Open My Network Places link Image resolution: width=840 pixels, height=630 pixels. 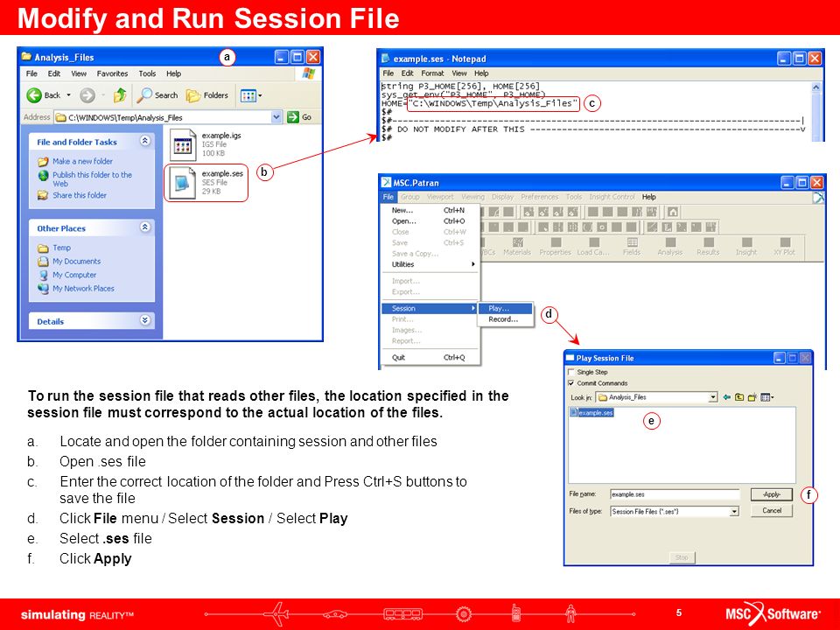click(x=84, y=288)
